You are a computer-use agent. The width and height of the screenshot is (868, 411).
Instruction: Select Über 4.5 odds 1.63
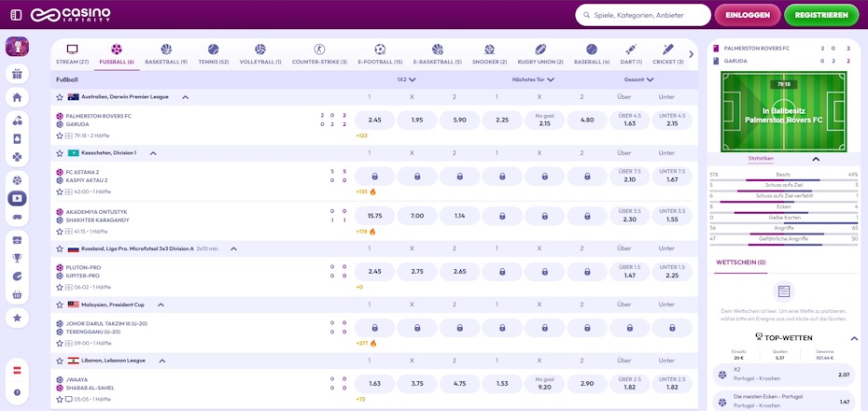[630, 120]
